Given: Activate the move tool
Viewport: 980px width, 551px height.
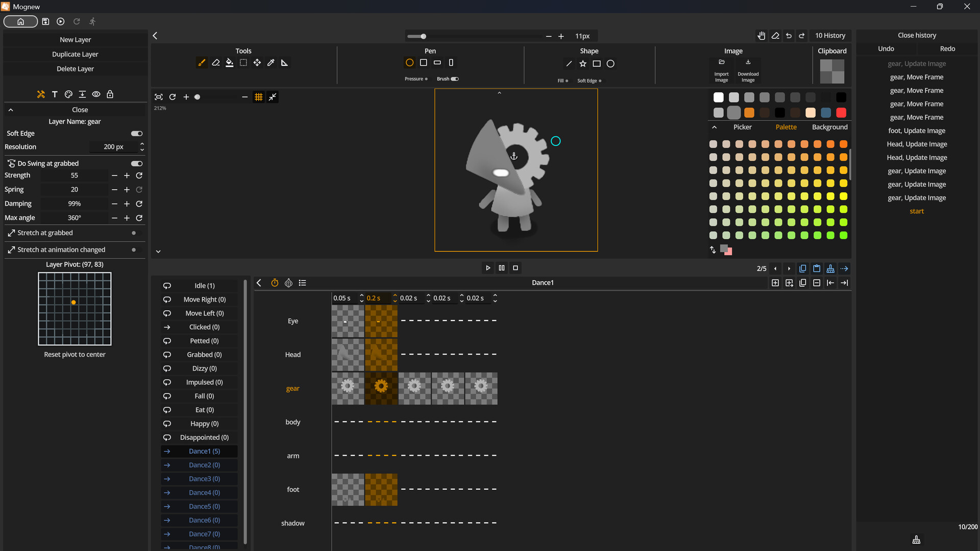Looking at the screenshot, I should click(257, 63).
